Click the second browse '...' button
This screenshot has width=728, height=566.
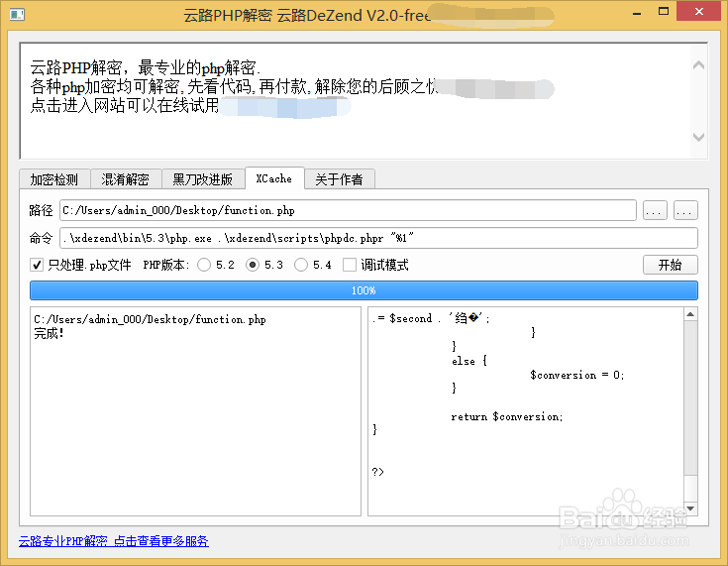[x=685, y=210]
